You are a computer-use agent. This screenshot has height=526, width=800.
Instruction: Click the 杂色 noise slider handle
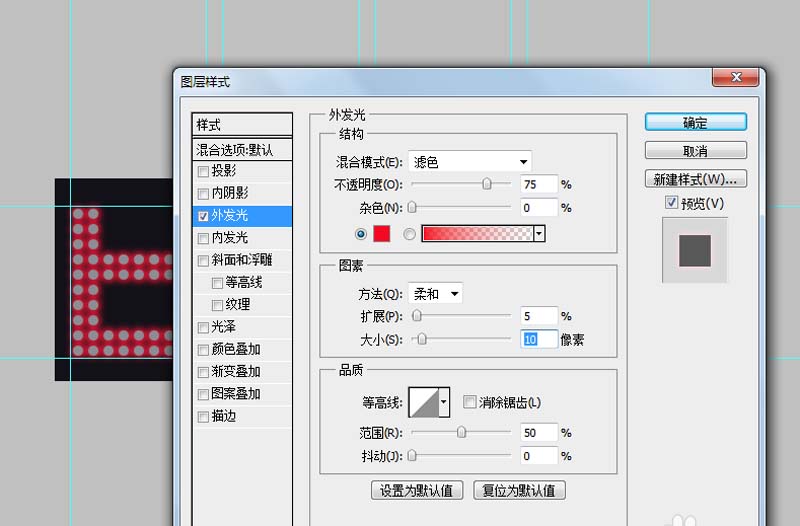pos(412,207)
